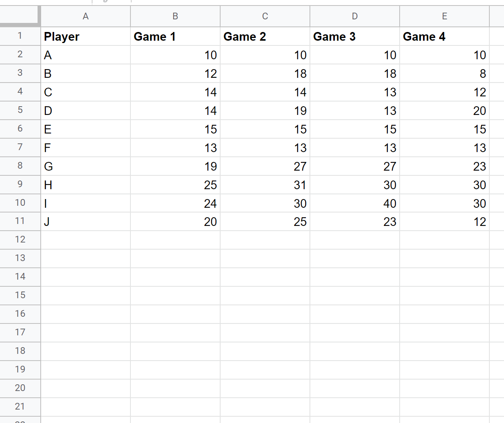
Task: Select column D header
Action: 355,16
